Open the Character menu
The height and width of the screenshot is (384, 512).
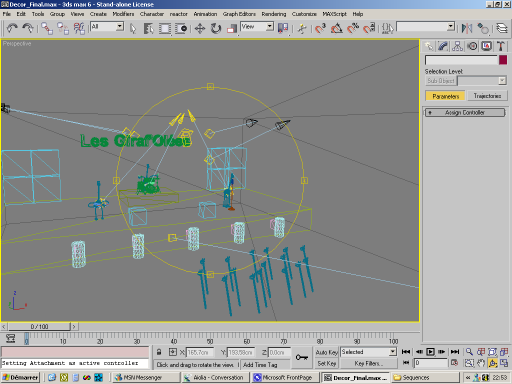[152, 14]
